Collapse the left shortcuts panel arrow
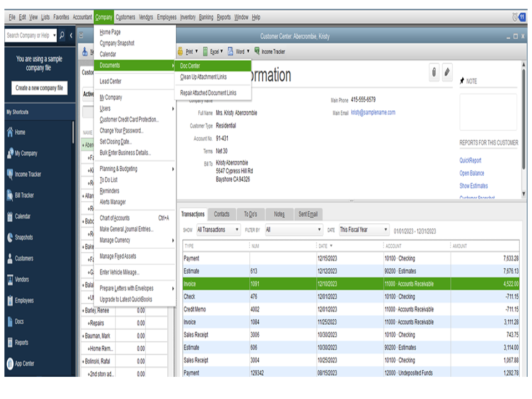532x399 pixels. click(x=71, y=35)
